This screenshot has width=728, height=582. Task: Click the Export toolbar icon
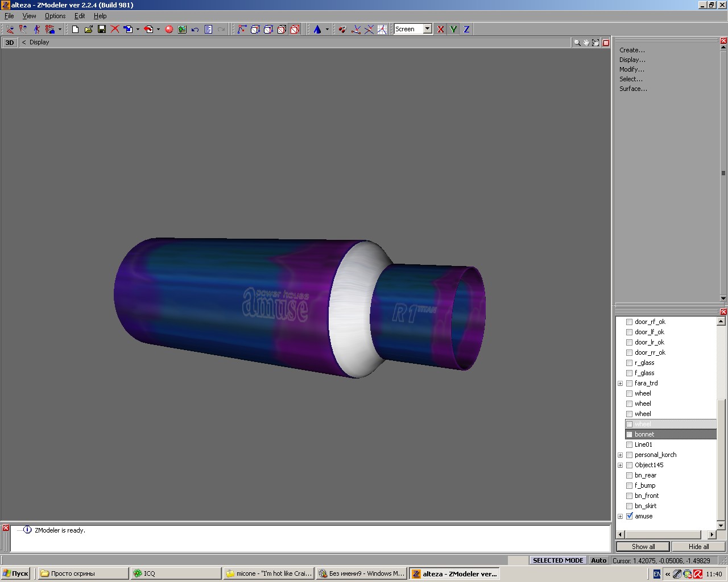coord(148,29)
